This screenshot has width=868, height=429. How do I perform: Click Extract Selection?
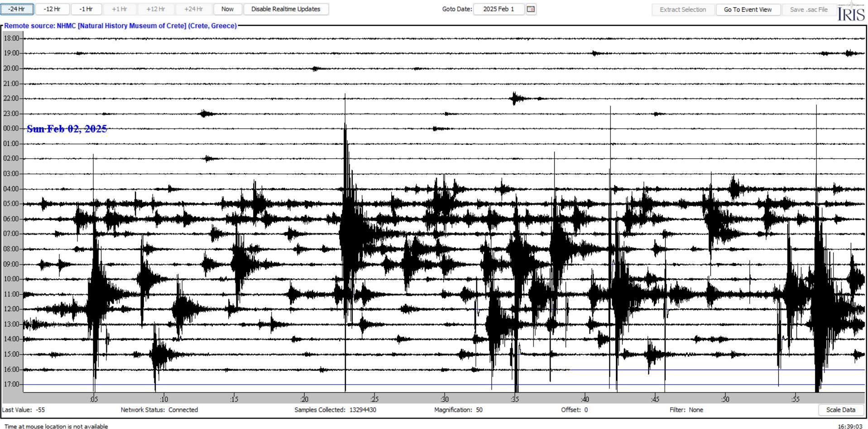click(682, 10)
